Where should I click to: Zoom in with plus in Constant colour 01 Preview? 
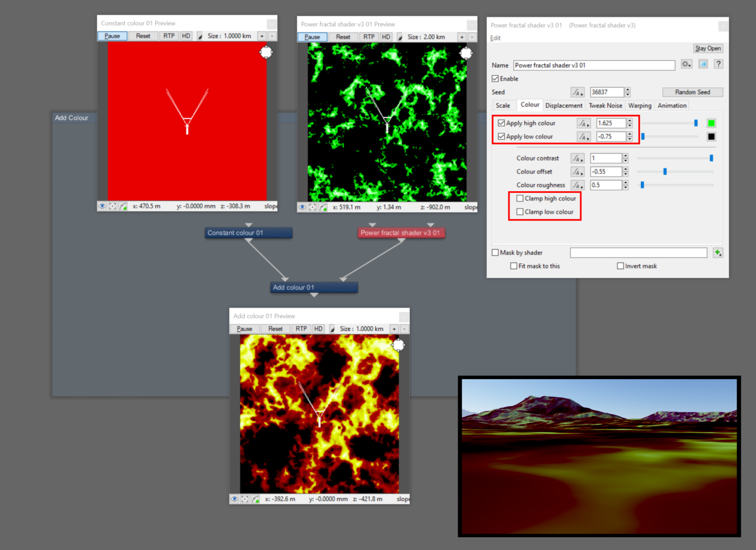(262, 36)
